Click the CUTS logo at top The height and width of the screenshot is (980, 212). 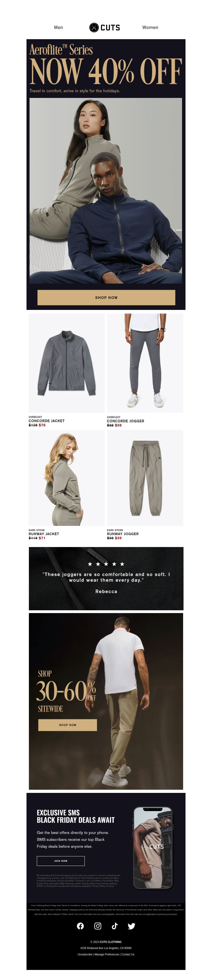coord(105,28)
